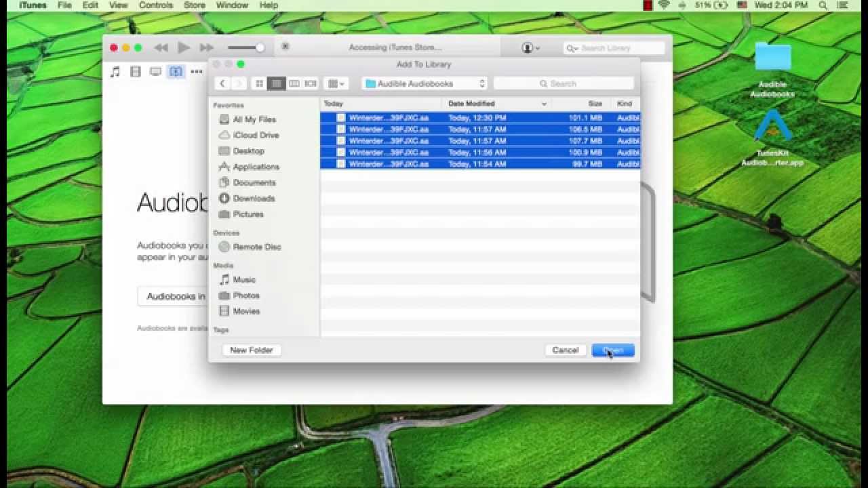Stop the Accessing iTunes Store activity

285,47
